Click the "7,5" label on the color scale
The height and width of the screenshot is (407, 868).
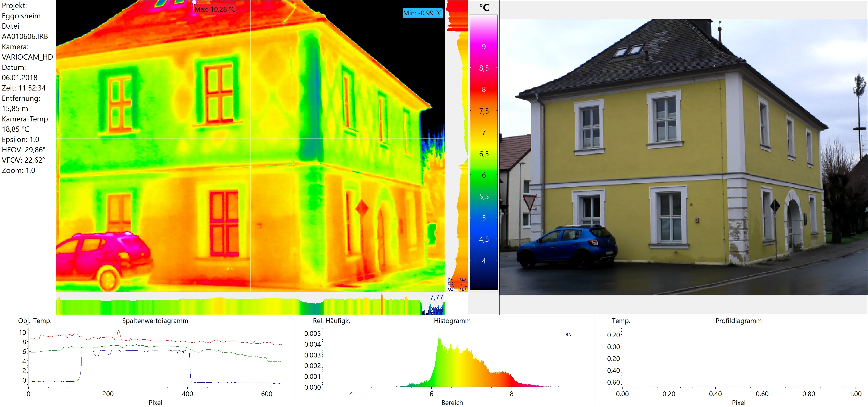click(484, 111)
